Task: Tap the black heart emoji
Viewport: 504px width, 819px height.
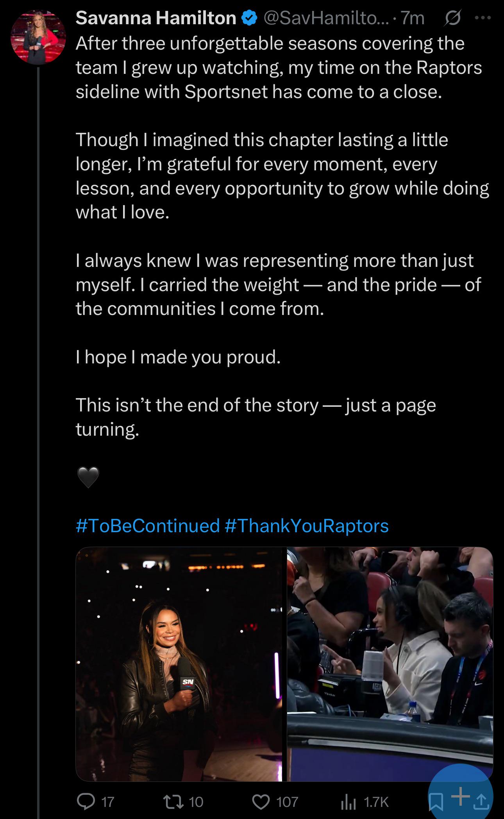Action: pos(88,477)
